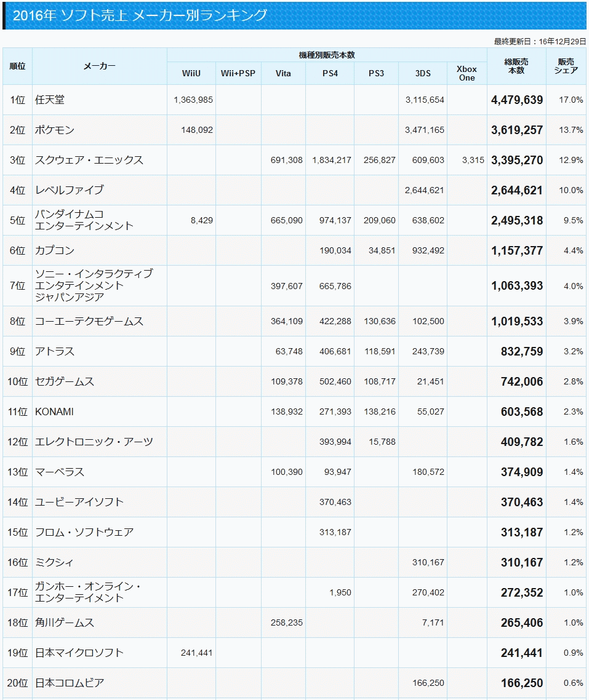589x700 pixels.
Task: Click the 順位 column header
Action: pos(17,66)
